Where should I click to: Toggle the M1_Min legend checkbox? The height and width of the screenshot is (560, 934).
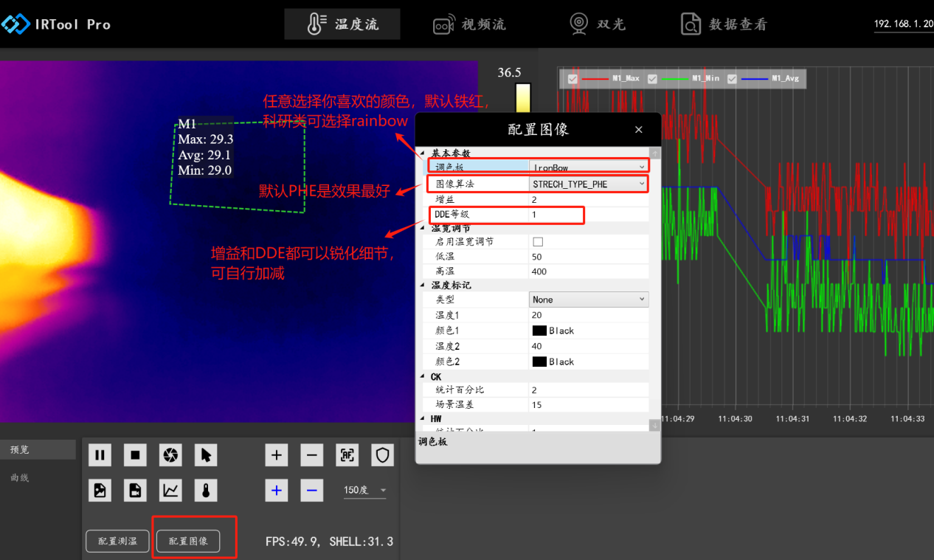click(652, 78)
